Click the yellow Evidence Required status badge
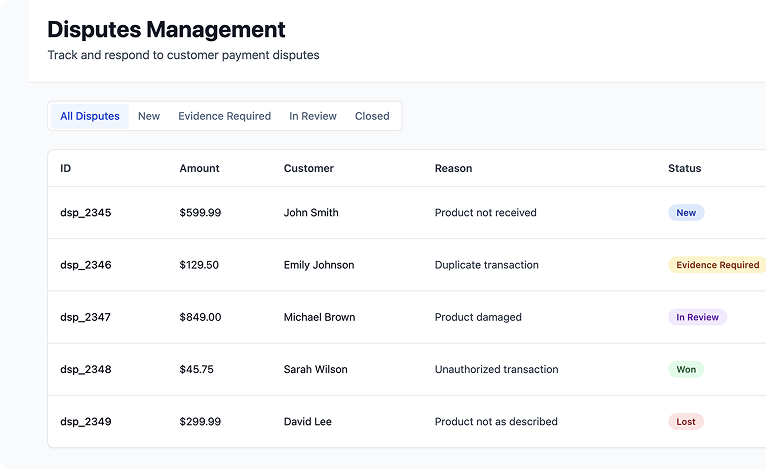This screenshot has height=469, width=766. click(716, 265)
